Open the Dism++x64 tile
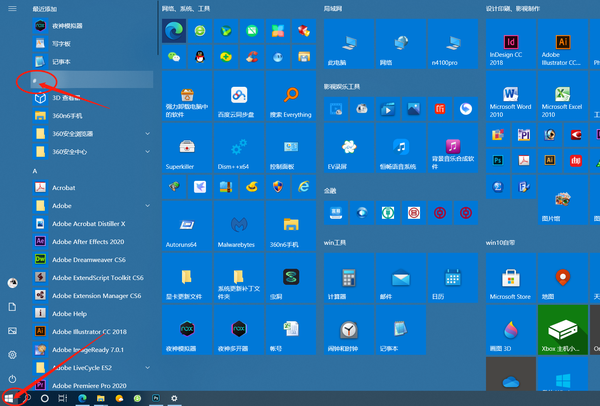 pos(239,148)
